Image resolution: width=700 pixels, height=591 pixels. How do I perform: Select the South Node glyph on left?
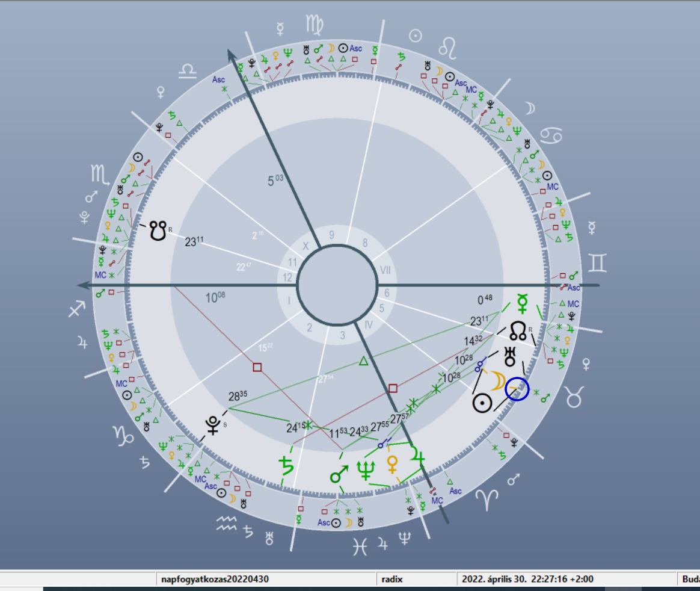(x=158, y=229)
